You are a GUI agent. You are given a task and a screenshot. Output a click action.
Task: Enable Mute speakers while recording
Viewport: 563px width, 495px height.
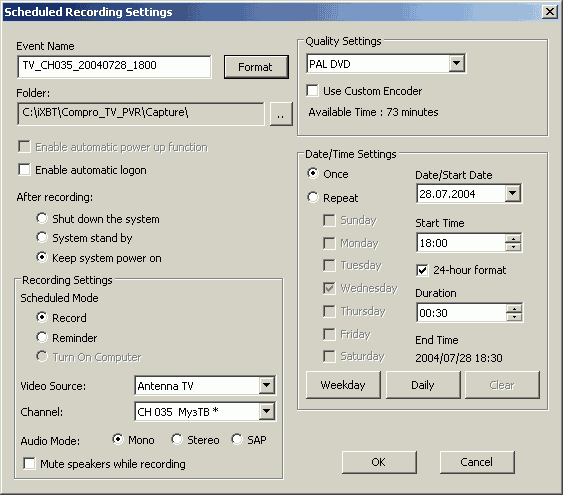click(x=29, y=463)
